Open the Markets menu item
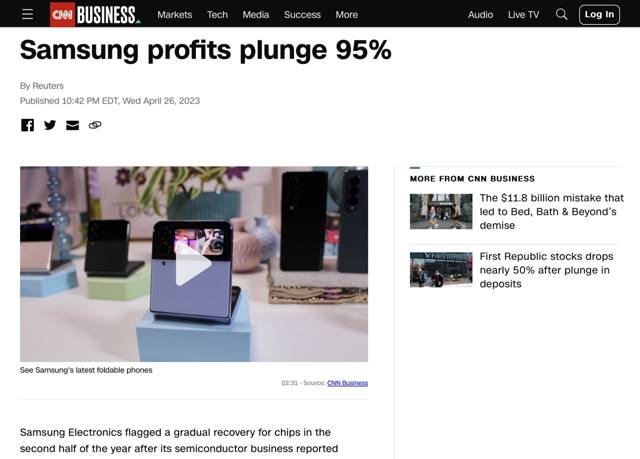Viewport: 640px width, 459px height. 175,15
